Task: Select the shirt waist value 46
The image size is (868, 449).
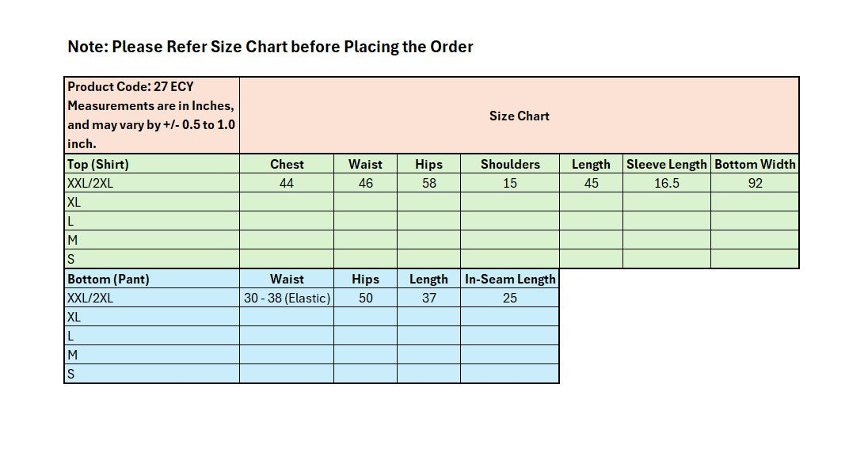Action: (x=365, y=183)
